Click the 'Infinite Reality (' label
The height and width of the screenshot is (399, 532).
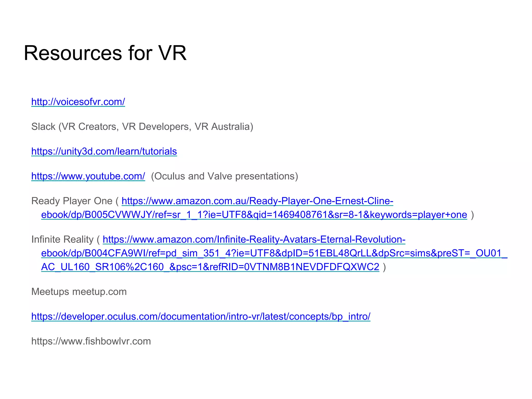(x=65, y=239)
